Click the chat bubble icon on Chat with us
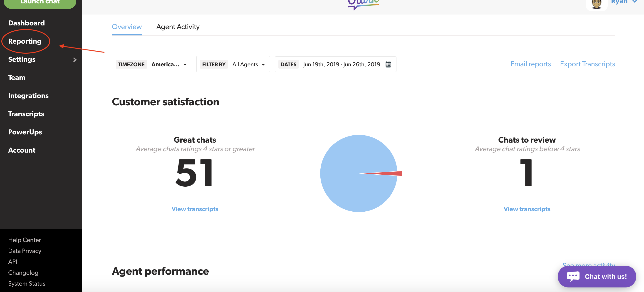This screenshot has width=644, height=292. 573,276
